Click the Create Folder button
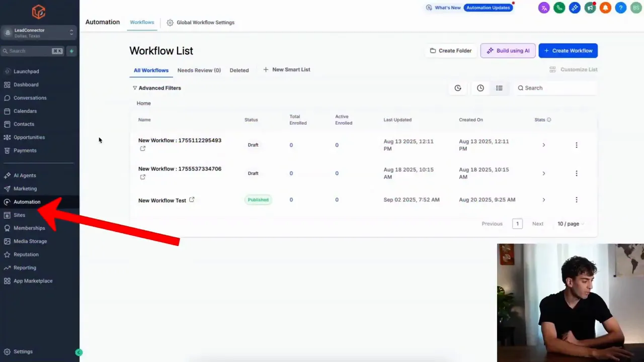Image resolution: width=644 pixels, height=362 pixels. (x=450, y=50)
